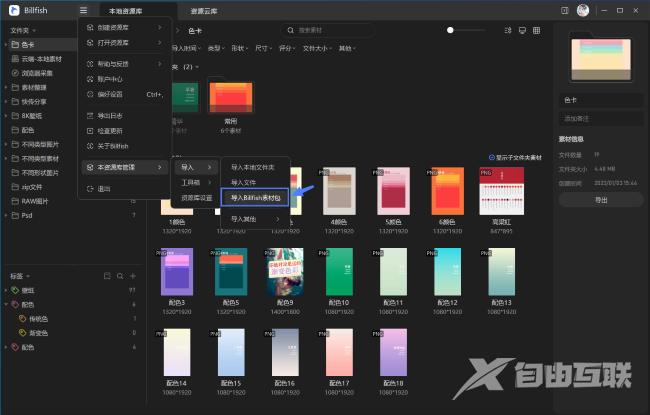Click the tag panel layout icon

coord(107,276)
